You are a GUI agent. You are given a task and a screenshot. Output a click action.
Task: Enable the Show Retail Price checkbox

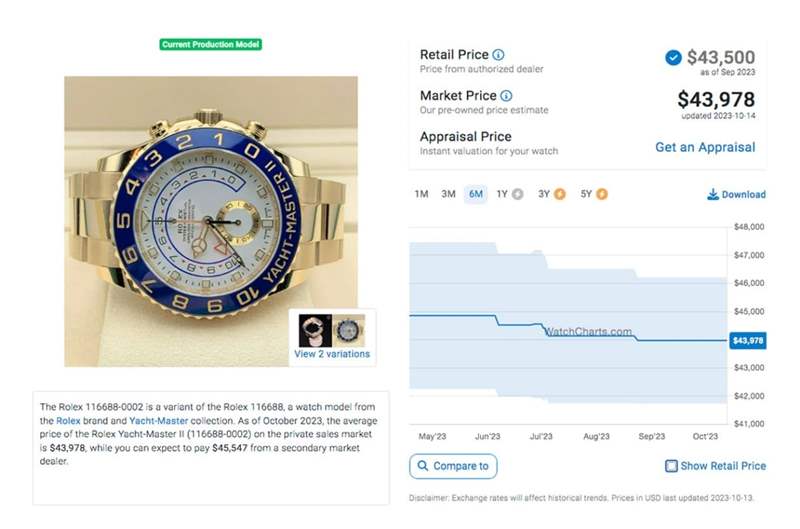click(671, 466)
